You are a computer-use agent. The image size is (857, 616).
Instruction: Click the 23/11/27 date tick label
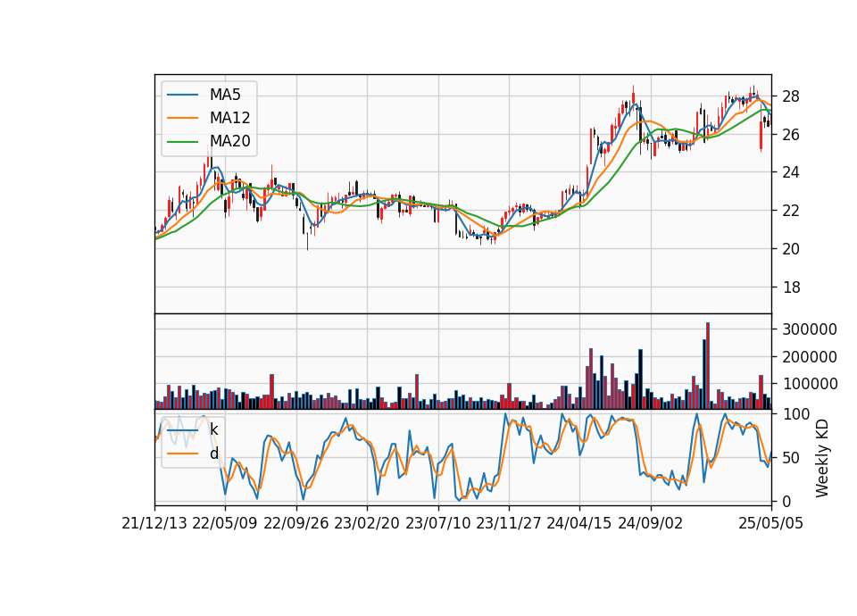pyautogui.click(x=509, y=524)
